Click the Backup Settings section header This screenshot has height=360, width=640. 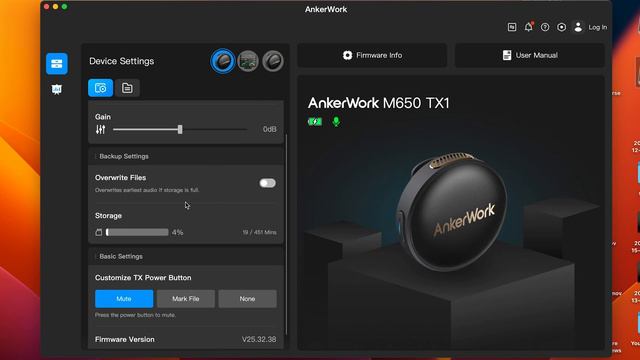click(186, 156)
